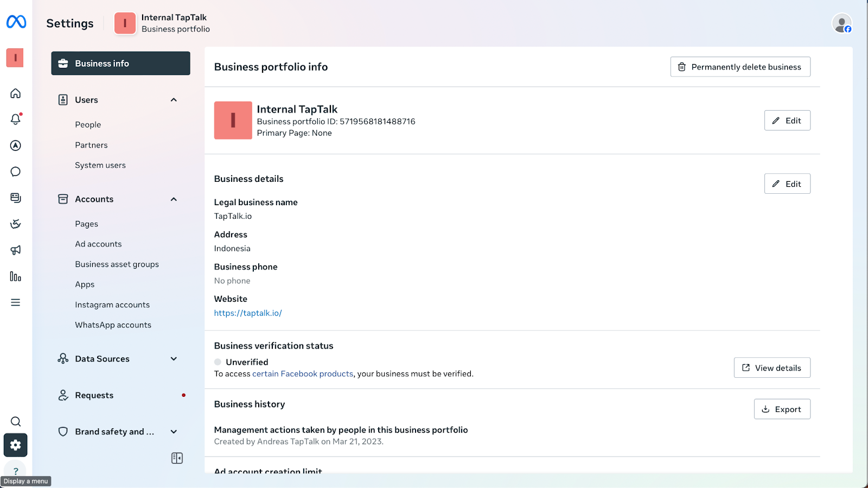Select the Business info menu item
Screen dimensions: 868x488
click(x=121, y=64)
